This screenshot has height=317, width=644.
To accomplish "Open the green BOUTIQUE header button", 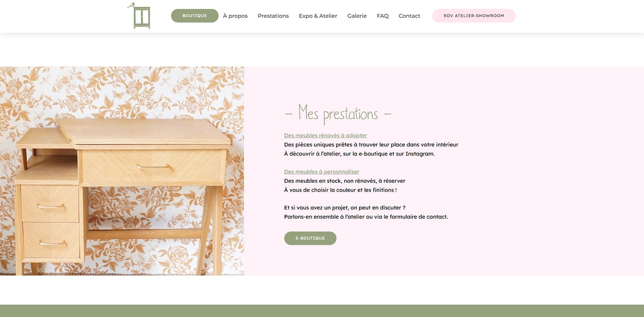I will point(195,16).
